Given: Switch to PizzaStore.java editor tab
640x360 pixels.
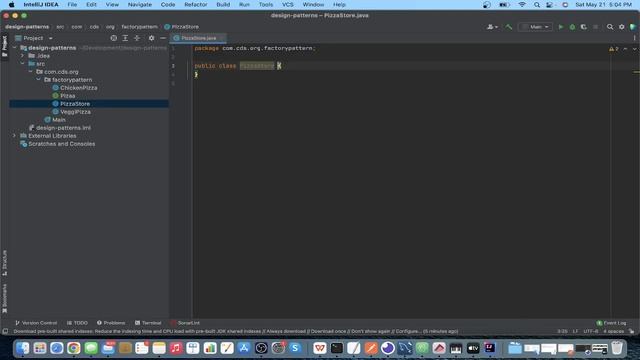Looking at the screenshot, I should point(198,38).
